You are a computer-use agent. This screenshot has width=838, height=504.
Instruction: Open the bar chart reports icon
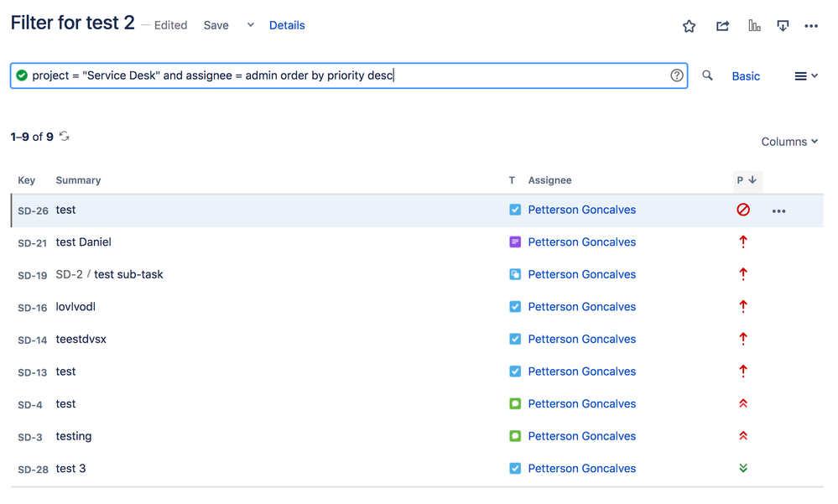coord(754,26)
